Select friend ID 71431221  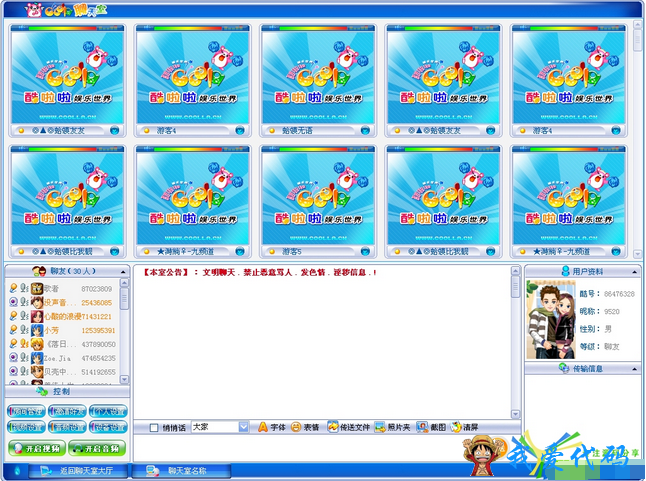[96, 317]
